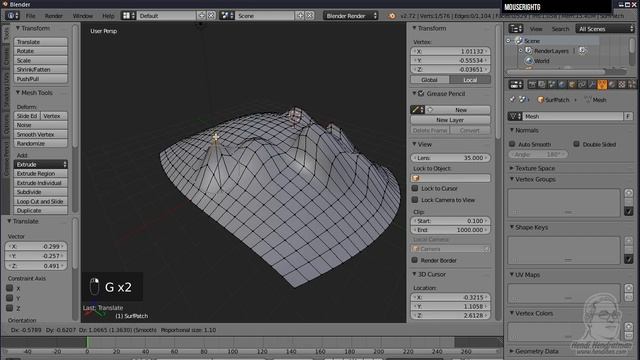Collapse the 3D Cursor panel
Screen dimensions: 640x360
tap(414, 274)
